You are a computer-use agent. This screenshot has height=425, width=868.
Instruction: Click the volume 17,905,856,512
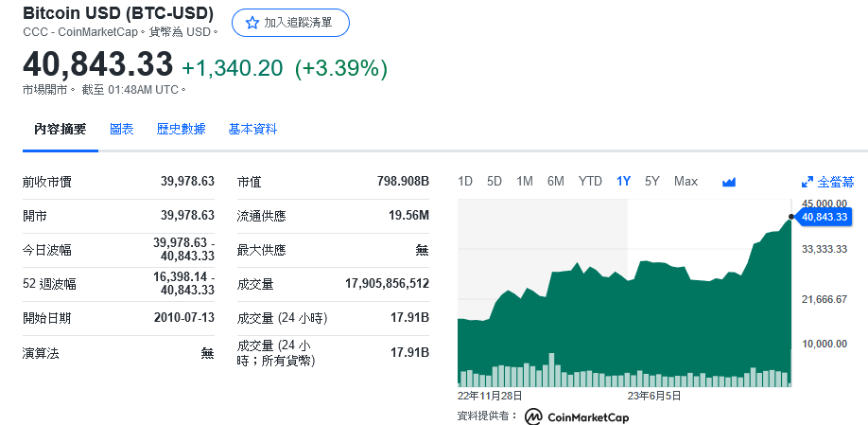(x=387, y=284)
